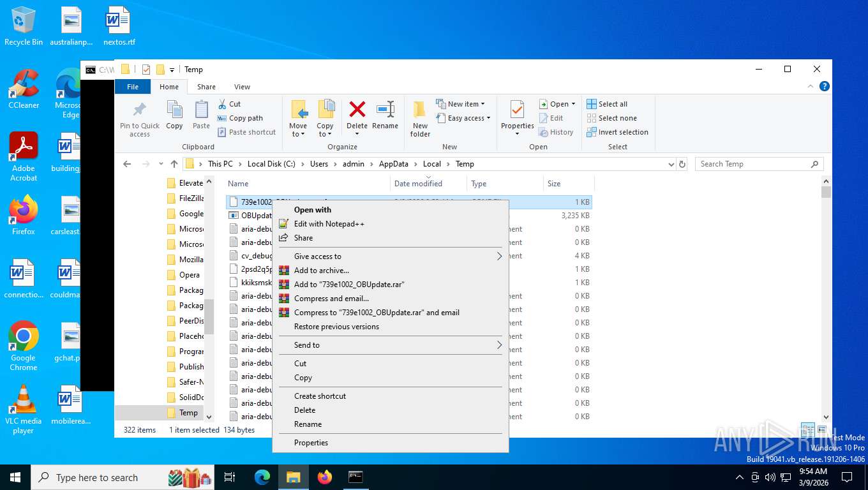Screen dimensions: 868x490
Task: Click Select all in ribbon
Action: point(607,104)
